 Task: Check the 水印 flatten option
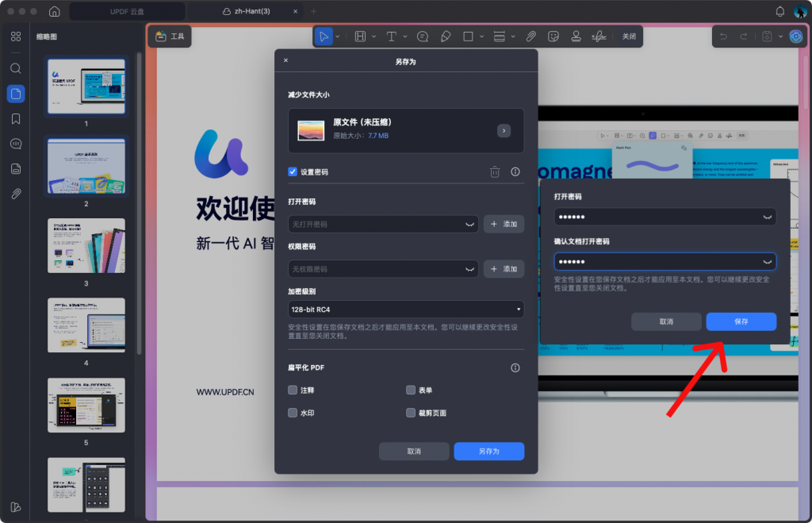pos(293,413)
